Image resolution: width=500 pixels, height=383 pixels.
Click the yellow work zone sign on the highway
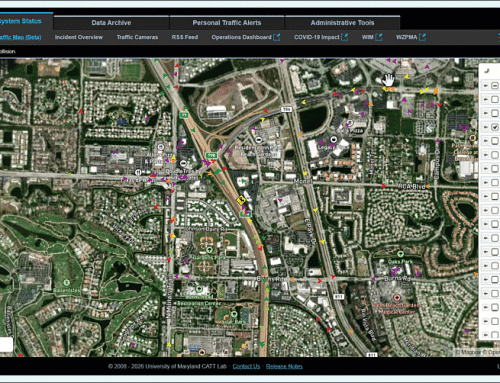pyautogui.click(x=240, y=200)
